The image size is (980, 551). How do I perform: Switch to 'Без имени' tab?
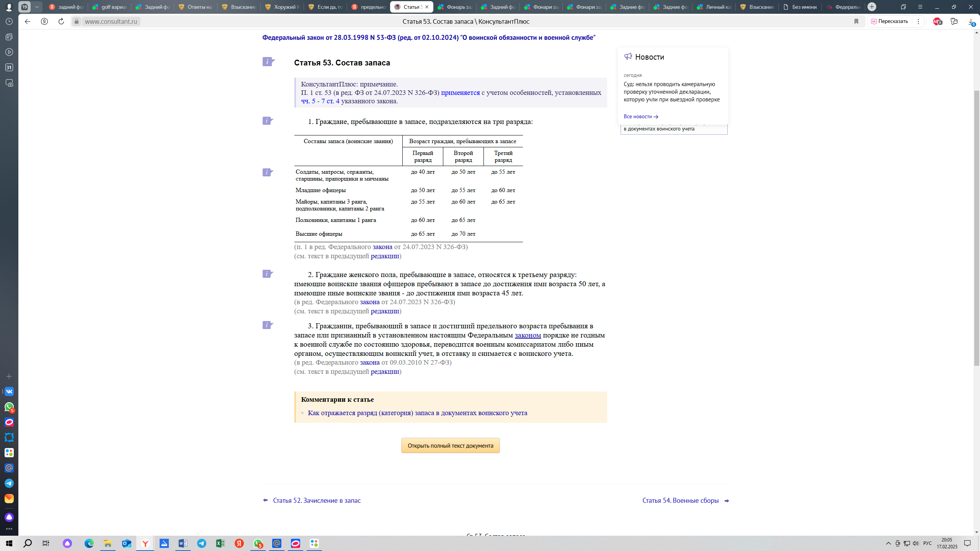800,7
